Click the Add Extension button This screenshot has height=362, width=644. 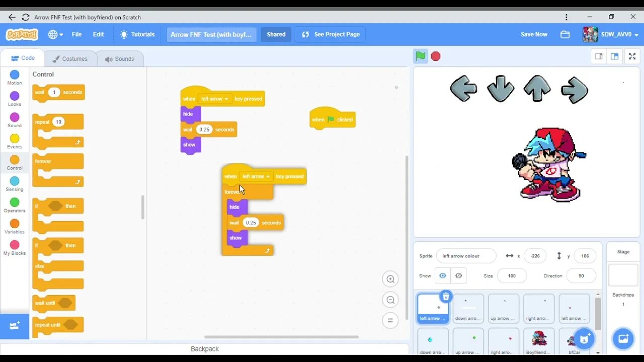pos(15,326)
